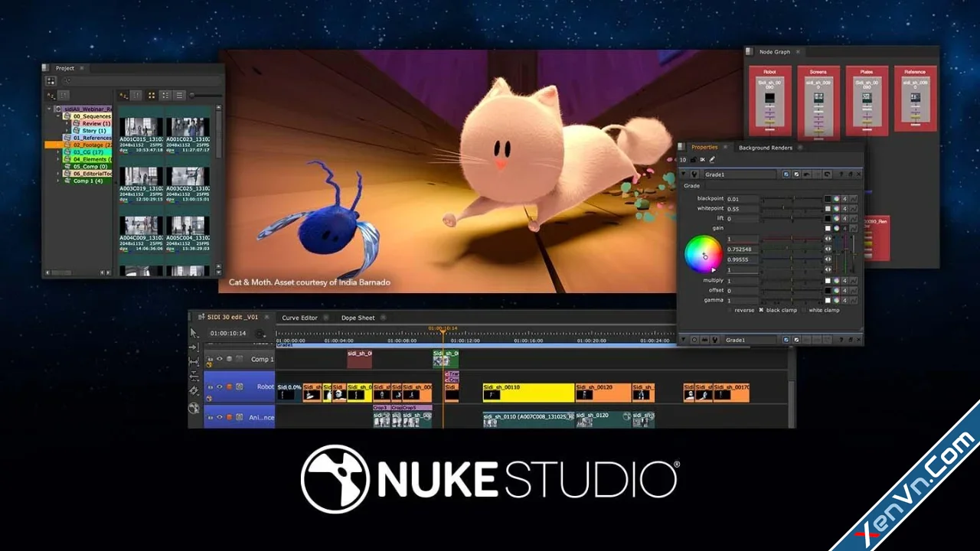Click the pencil icon in Properties toolbar
The width and height of the screenshot is (980, 551).
click(x=712, y=160)
